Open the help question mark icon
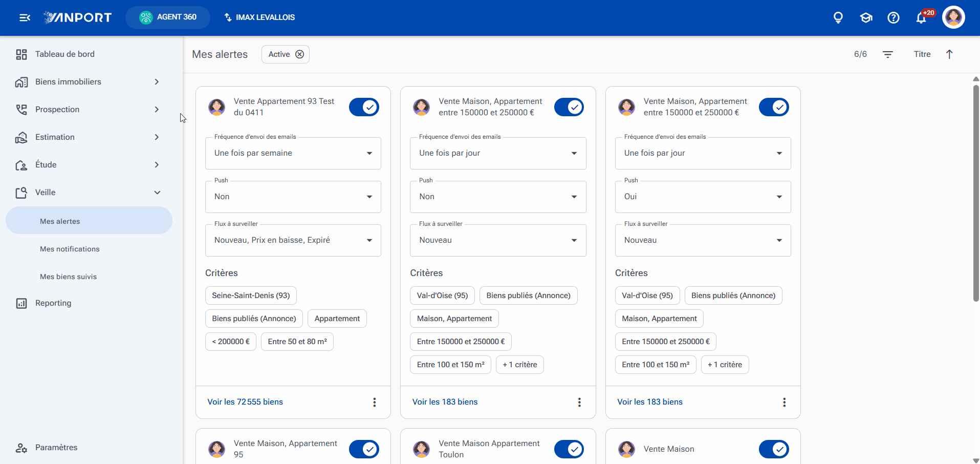Viewport: 980px width, 464px height. [x=894, y=18]
